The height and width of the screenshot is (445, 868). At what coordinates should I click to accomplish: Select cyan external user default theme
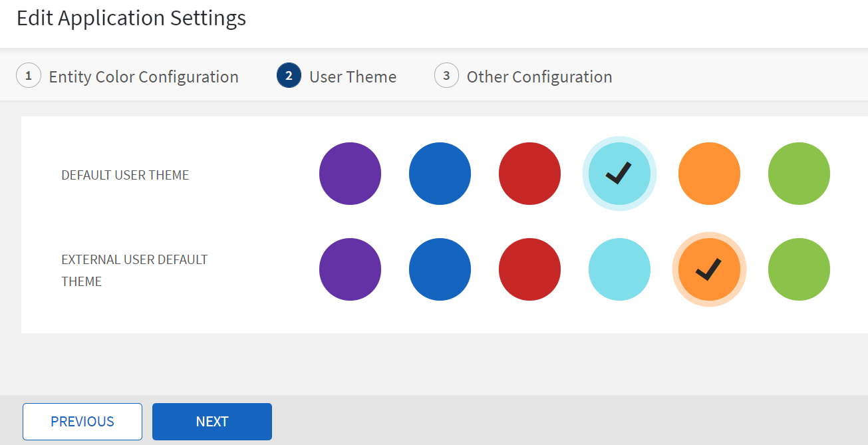pyautogui.click(x=619, y=269)
